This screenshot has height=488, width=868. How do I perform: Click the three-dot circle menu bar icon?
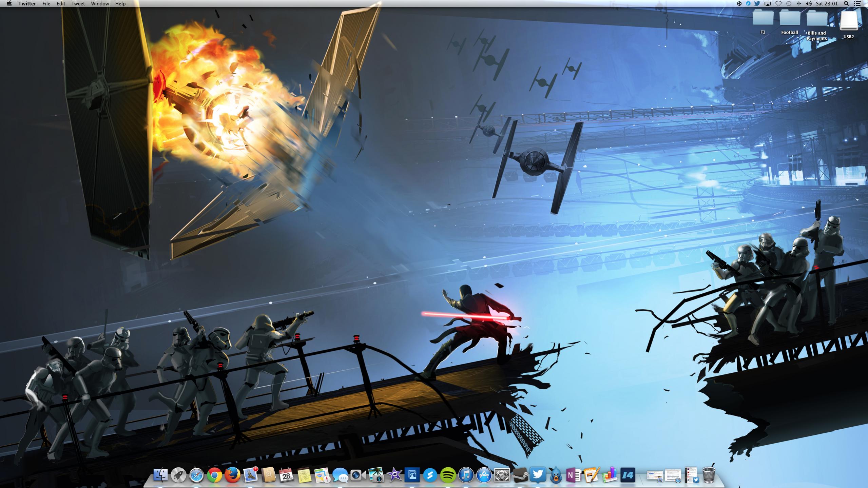click(739, 3)
